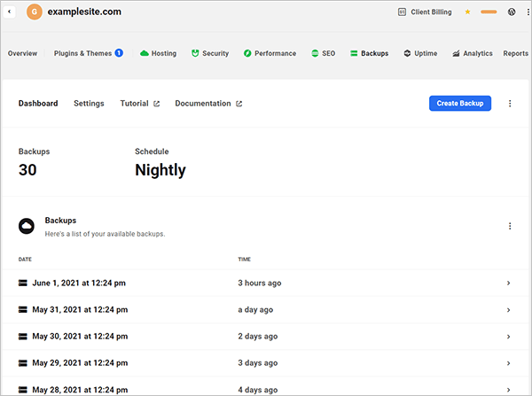
Task: Go to the Performance tab
Action: point(270,53)
